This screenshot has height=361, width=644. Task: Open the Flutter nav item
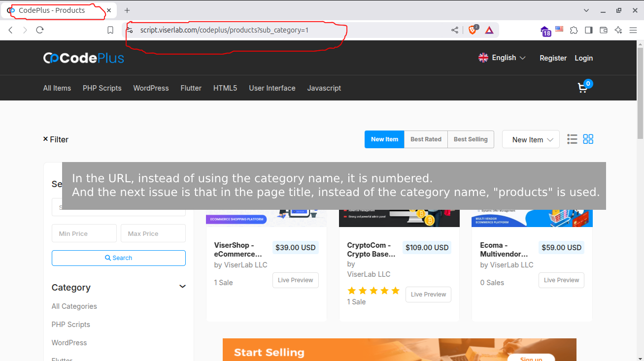click(191, 88)
